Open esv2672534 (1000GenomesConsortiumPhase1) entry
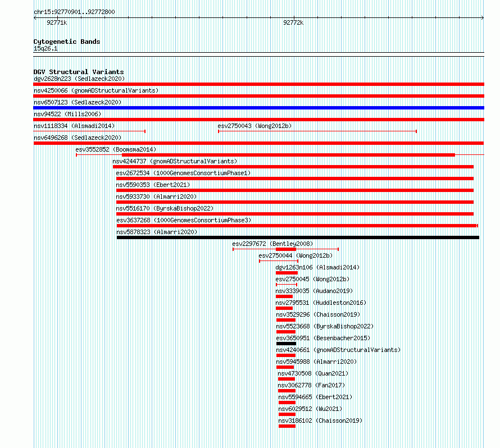Viewport: 500px width, 448px height. click(x=183, y=173)
